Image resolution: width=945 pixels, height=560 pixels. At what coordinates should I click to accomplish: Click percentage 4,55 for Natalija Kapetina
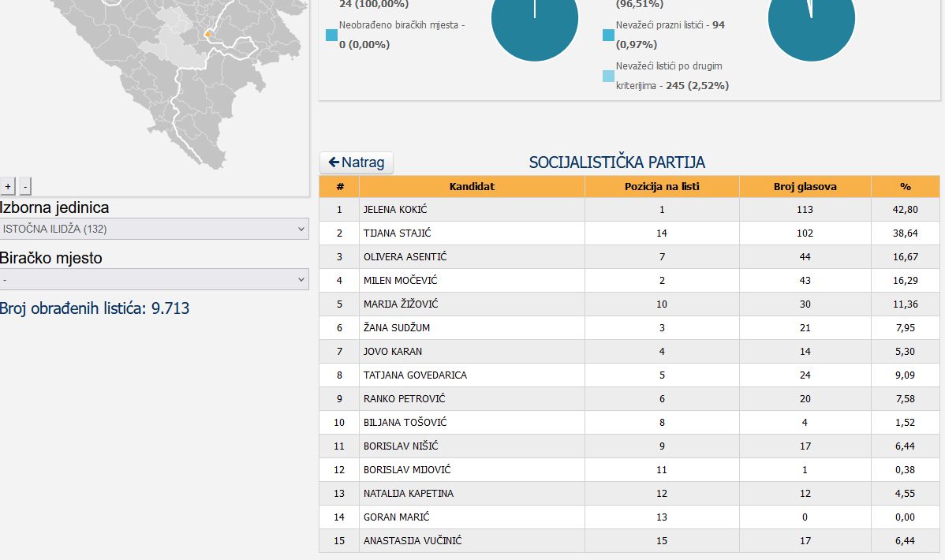point(906,493)
